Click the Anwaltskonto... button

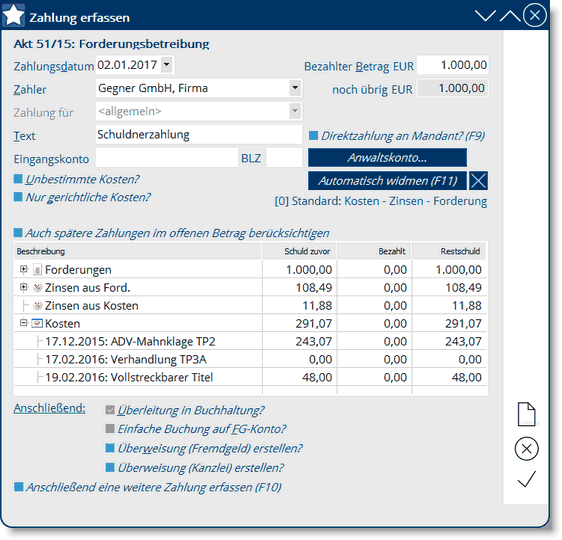coord(387,158)
